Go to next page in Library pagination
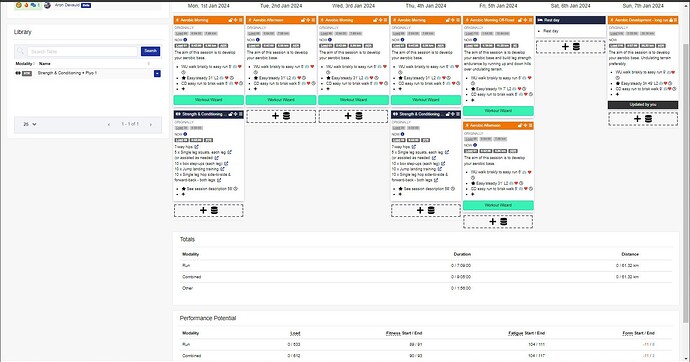This screenshot has height=362, width=690. click(x=150, y=124)
